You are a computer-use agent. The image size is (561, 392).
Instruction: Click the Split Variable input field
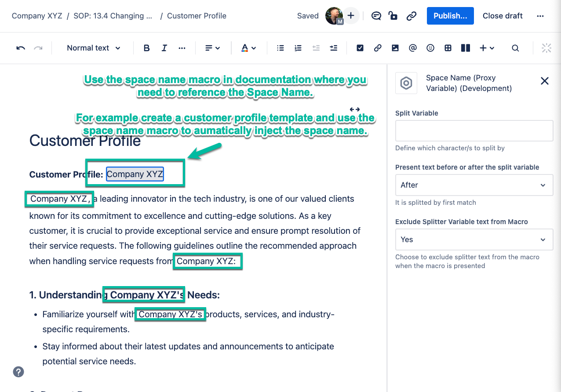click(474, 131)
